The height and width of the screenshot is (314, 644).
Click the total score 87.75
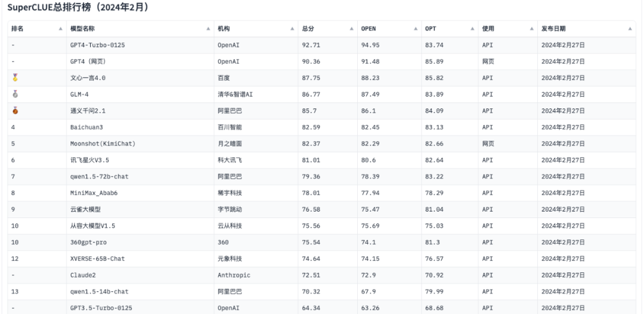311,78
